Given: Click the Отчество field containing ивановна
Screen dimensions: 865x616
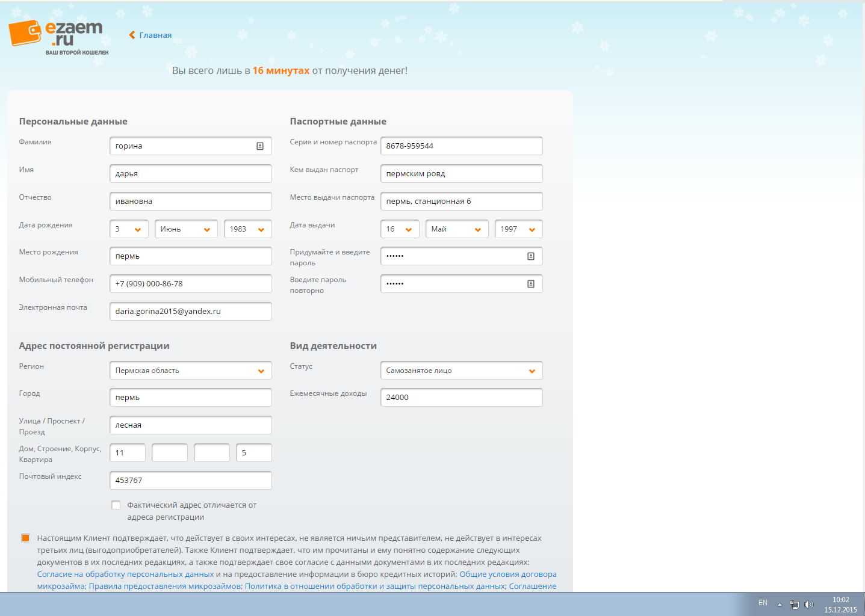Looking at the screenshot, I should [x=191, y=202].
